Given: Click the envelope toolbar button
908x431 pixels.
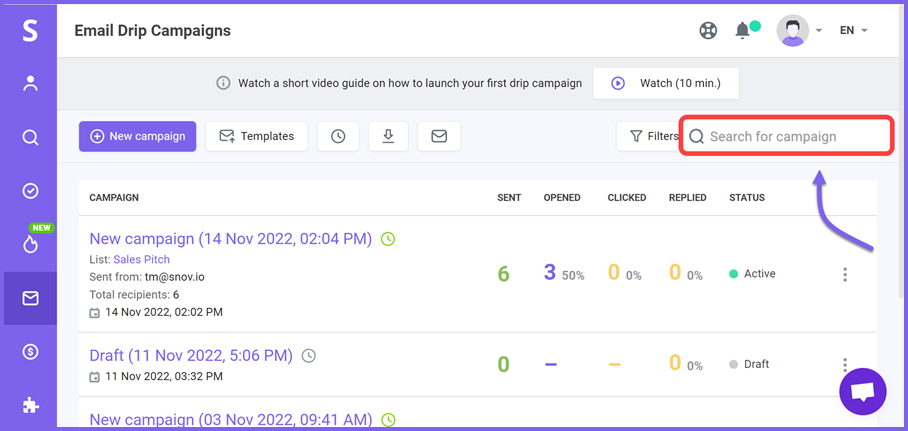Looking at the screenshot, I should coord(439,136).
